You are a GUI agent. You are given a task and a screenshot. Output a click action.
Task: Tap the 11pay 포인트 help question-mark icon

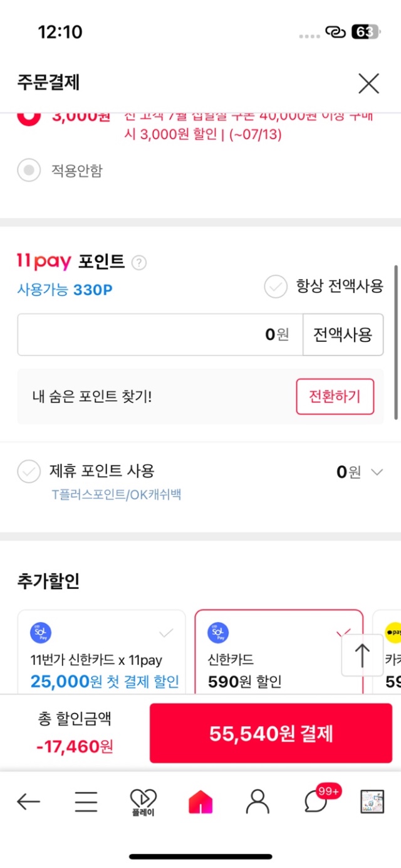click(x=139, y=263)
